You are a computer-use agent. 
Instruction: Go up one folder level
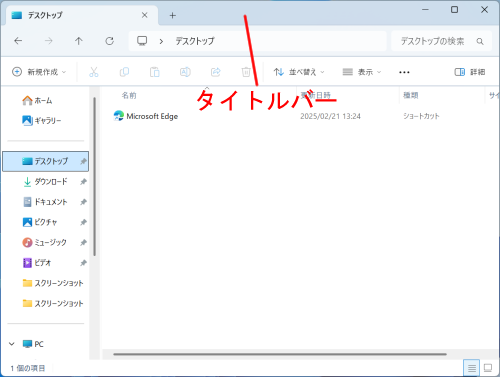[x=79, y=41]
